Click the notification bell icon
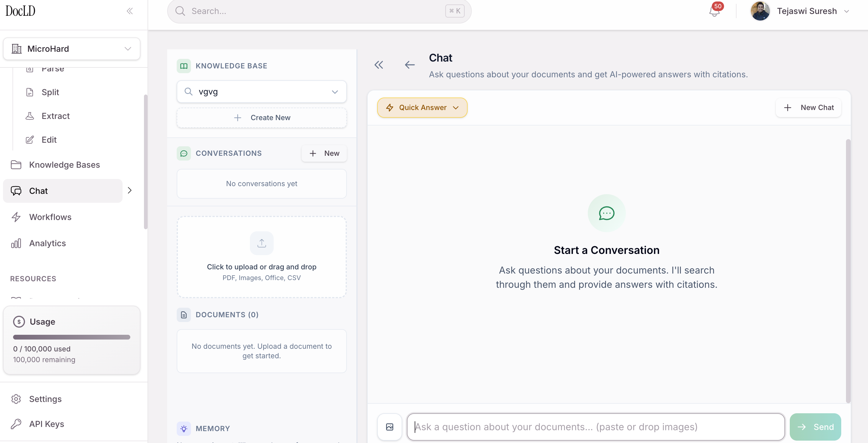Viewport: 868px width, 443px height. click(x=714, y=12)
